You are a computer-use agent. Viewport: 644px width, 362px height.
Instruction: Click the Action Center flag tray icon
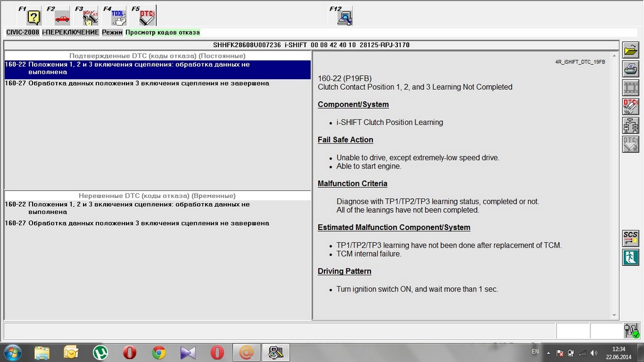point(559,353)
